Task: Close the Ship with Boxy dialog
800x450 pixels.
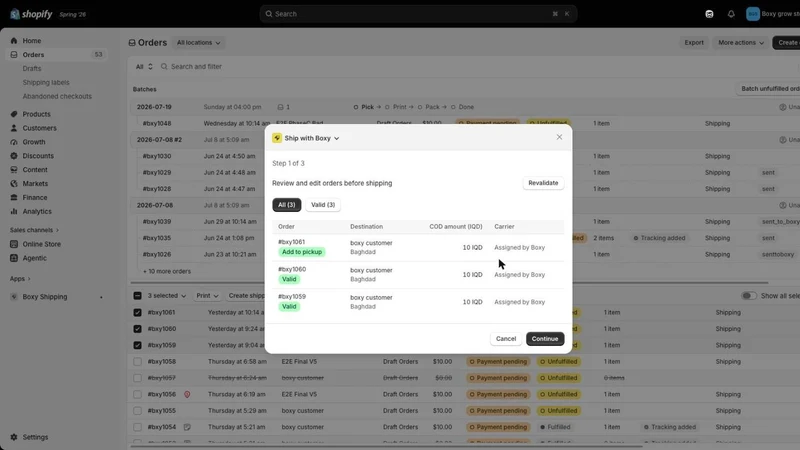Action: coord(559,137)
